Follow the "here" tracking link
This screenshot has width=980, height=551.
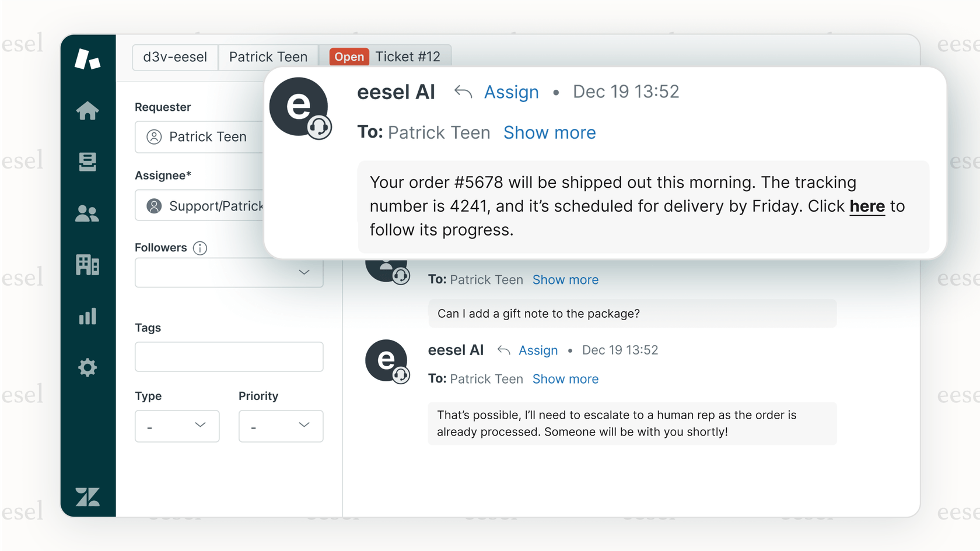[867, 206]
